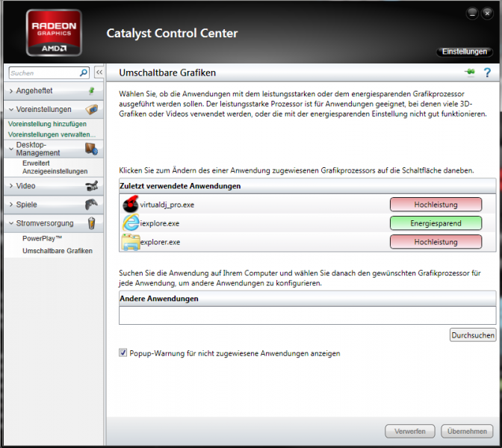Click the Übernehmen button

tap(467, 432)
